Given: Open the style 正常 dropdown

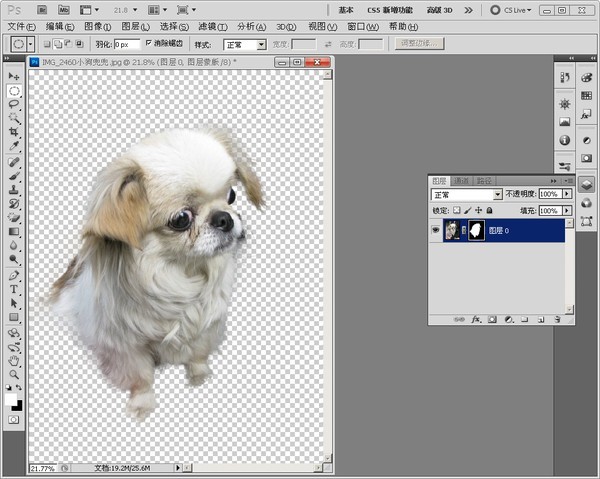Looking at the screenshot, I should (x=262, y=45).
